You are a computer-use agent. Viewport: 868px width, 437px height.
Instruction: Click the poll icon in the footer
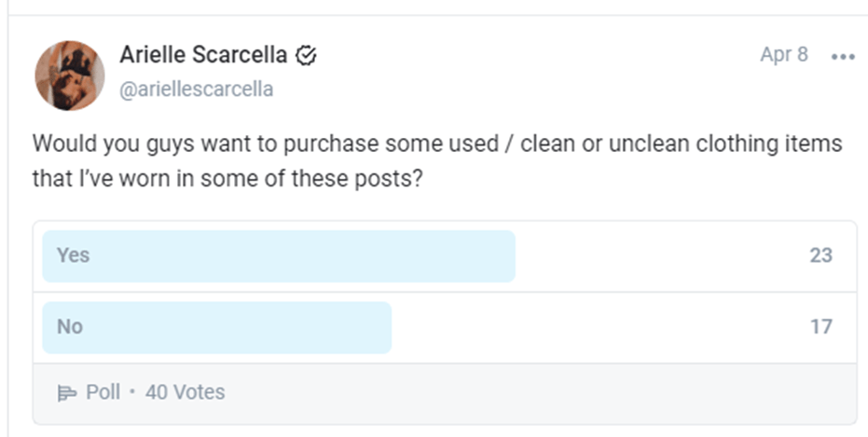pos(67,393)
